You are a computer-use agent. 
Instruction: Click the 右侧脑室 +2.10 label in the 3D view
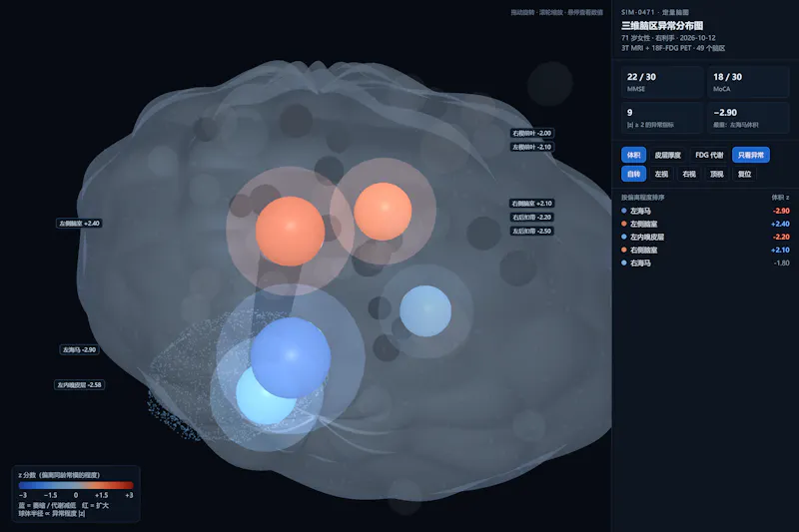click(x=532, y=204)
